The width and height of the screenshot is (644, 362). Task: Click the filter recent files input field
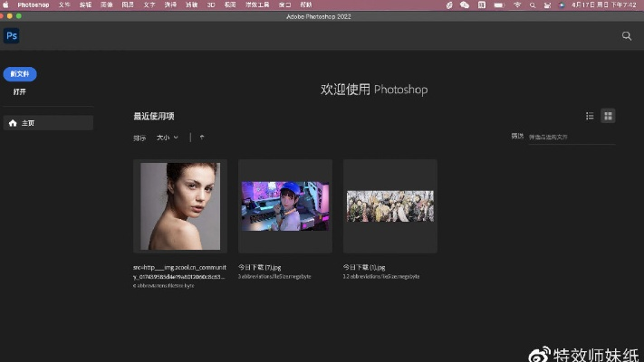click(x=572, y=137)
